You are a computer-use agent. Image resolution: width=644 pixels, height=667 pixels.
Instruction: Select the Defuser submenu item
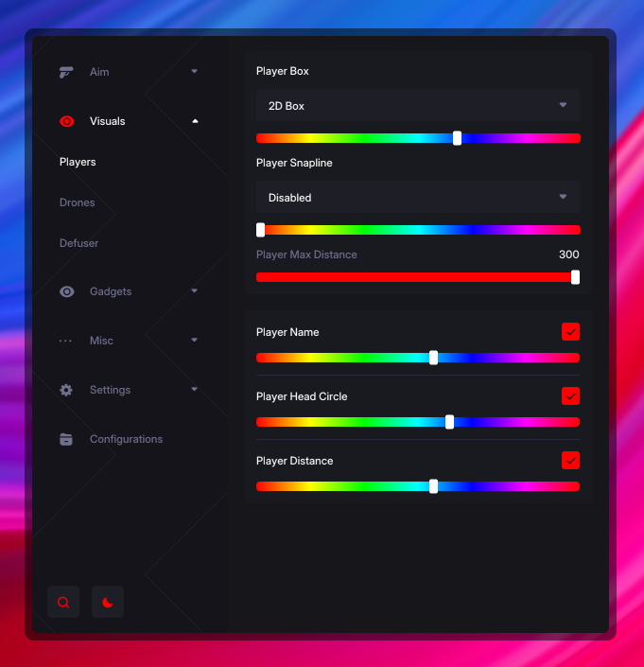click(x=78, y=243)
